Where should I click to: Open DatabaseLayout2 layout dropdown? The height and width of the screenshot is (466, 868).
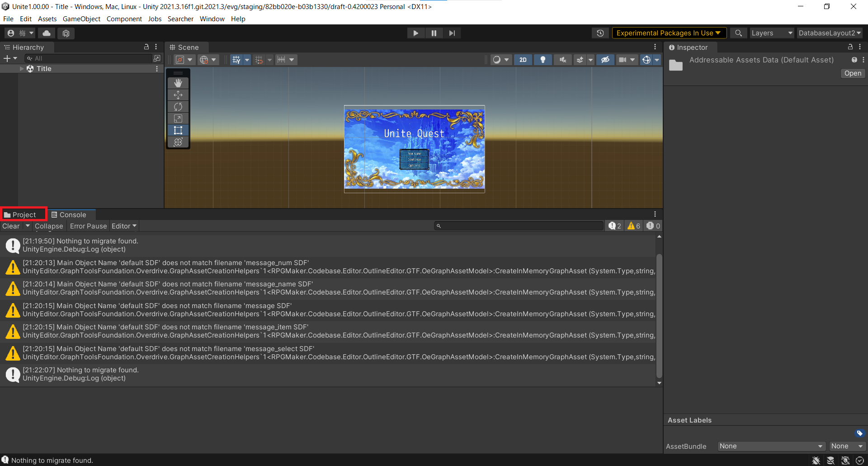coord(829,33)
